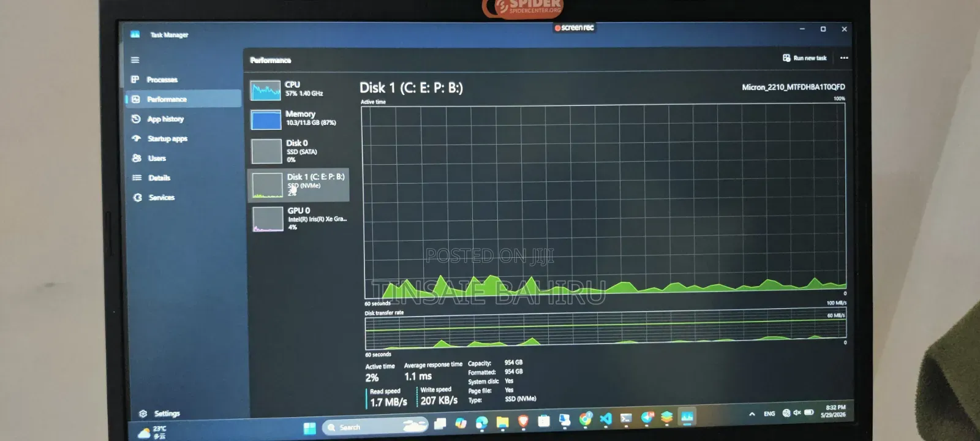
Task: Click the Task Manager title bar app icon
Action: pos(135,34)
